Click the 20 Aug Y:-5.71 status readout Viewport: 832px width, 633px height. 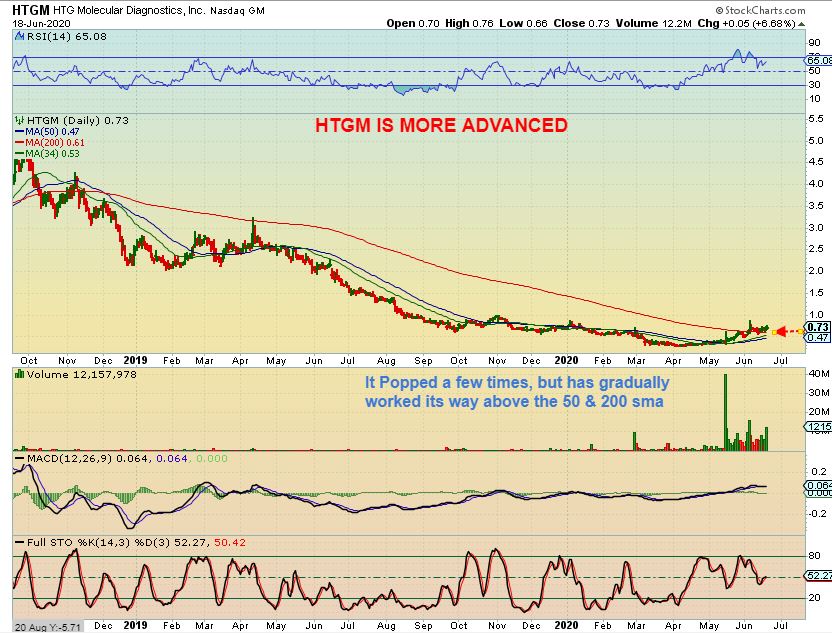point(47,627)
